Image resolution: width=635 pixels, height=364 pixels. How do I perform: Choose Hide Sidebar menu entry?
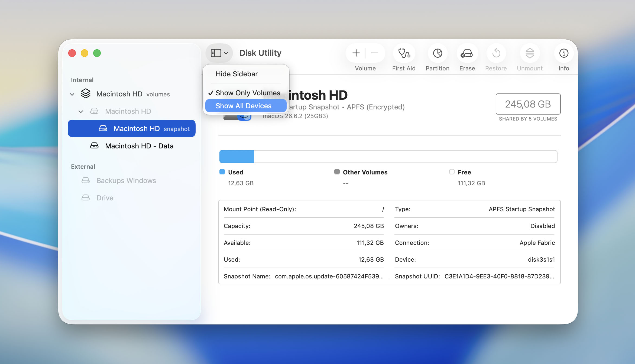[x=246, y=74]
